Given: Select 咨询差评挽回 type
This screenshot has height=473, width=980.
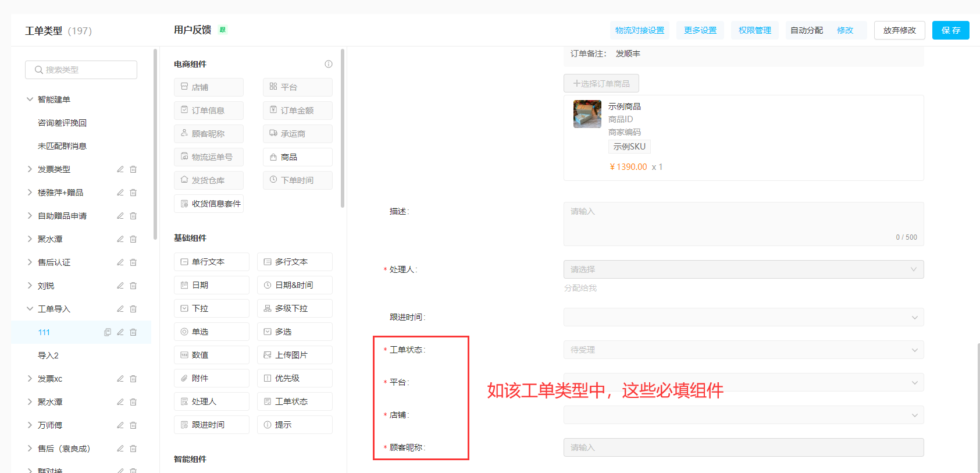Looking at the screenshot, I should [62, 123].
